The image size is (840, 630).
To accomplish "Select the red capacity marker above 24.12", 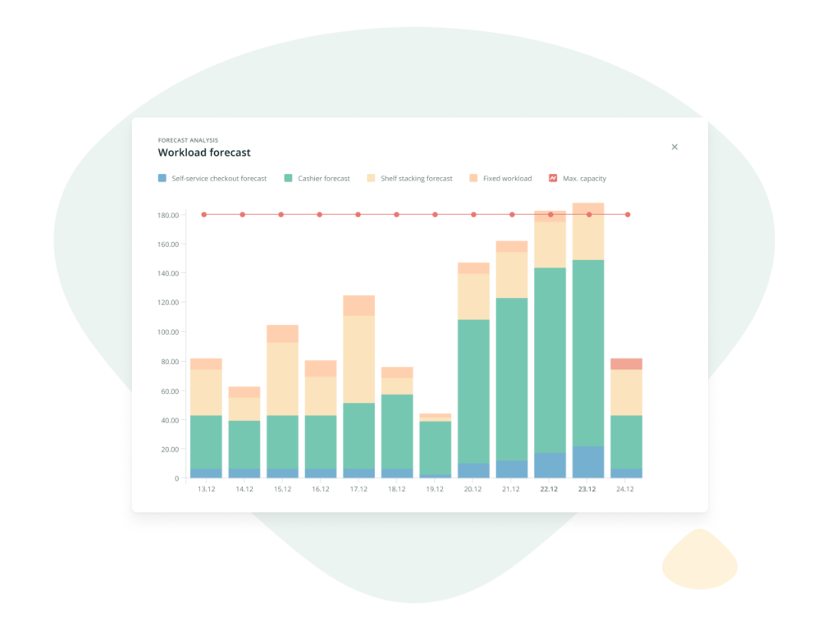I will [x=628, y=213].
